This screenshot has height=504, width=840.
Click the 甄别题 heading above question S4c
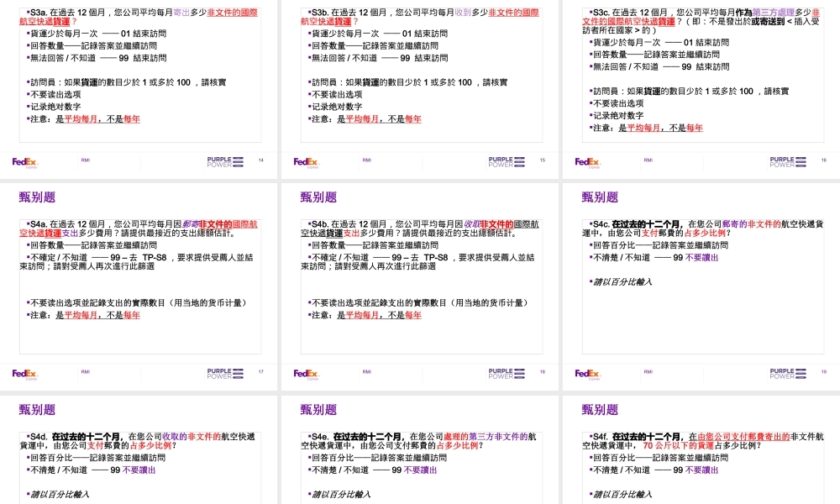coord(600,197)
